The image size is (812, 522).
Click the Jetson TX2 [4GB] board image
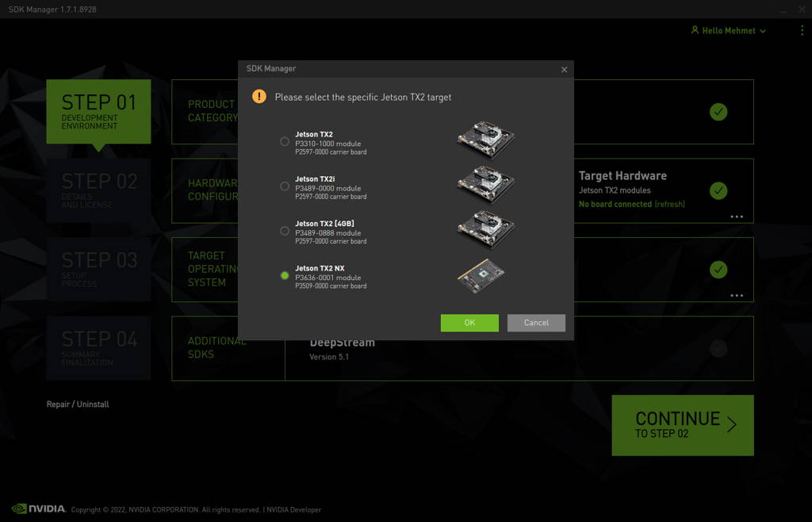coord(486,228)
